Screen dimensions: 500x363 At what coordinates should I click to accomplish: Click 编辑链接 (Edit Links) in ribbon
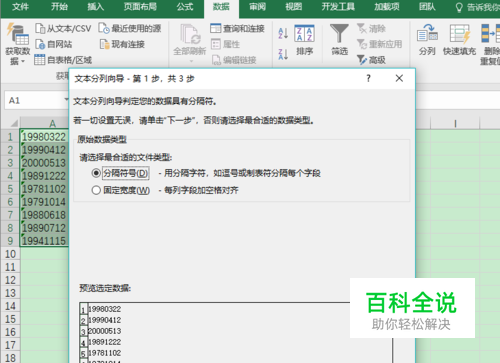pyautogui.click(x=234, y=60)
